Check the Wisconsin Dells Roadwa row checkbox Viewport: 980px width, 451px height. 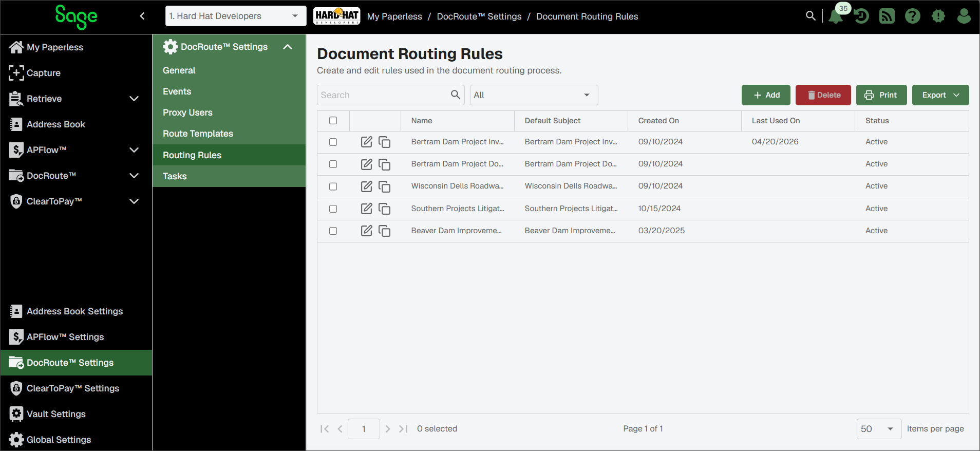click(x=333, y=186)
